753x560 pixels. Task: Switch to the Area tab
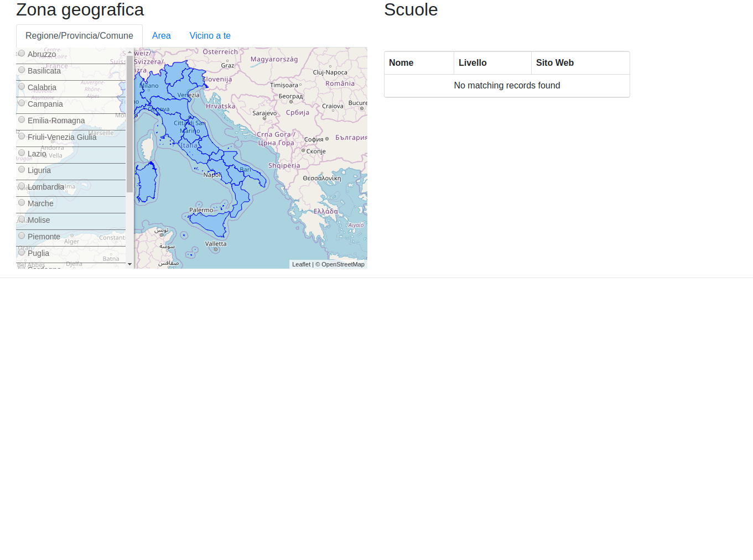pos(162,36)
